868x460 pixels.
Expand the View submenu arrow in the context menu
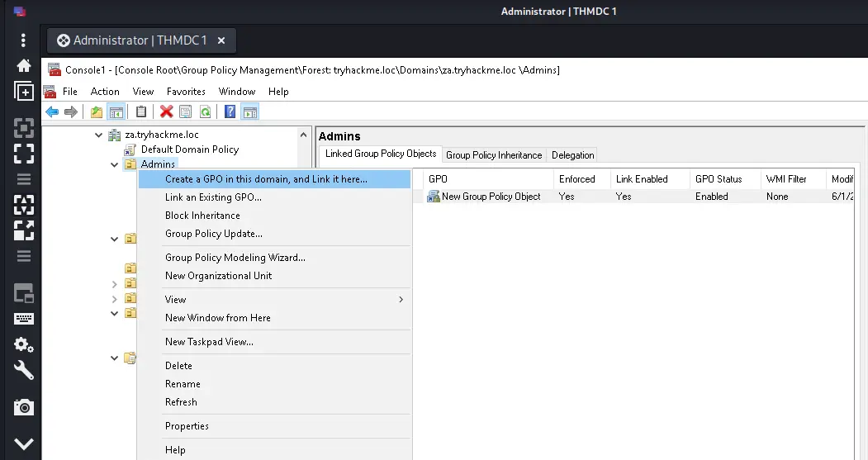point(401,300)
